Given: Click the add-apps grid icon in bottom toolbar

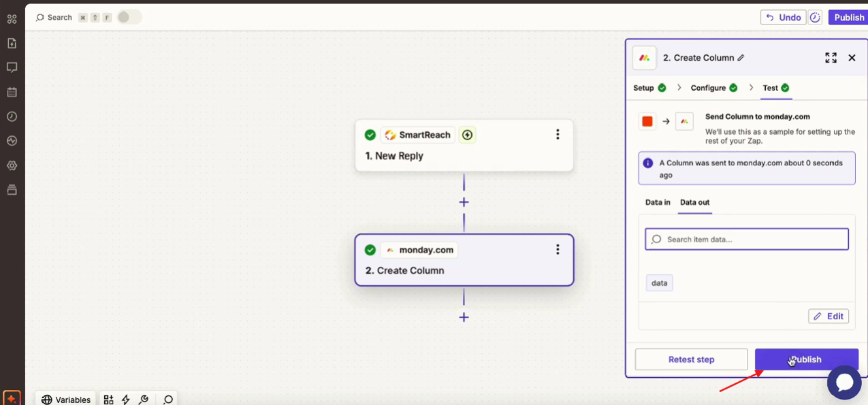Looking at the screenshot, I should [109, 400].
